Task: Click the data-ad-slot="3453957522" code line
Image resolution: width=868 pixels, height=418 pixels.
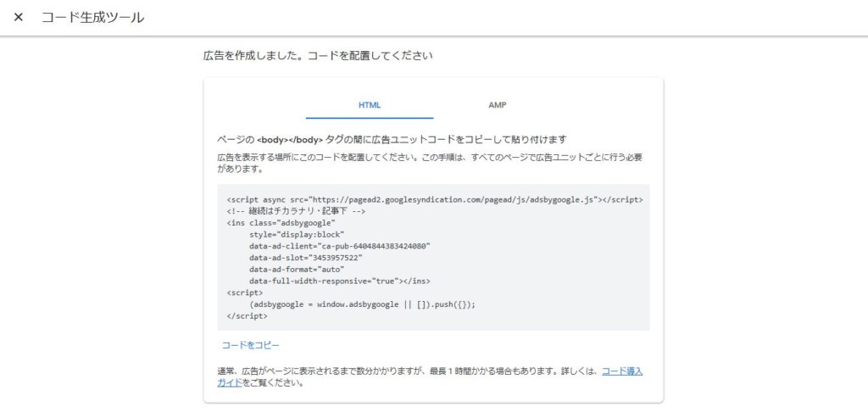Action: pyautogui.click(x=306, y=258)
